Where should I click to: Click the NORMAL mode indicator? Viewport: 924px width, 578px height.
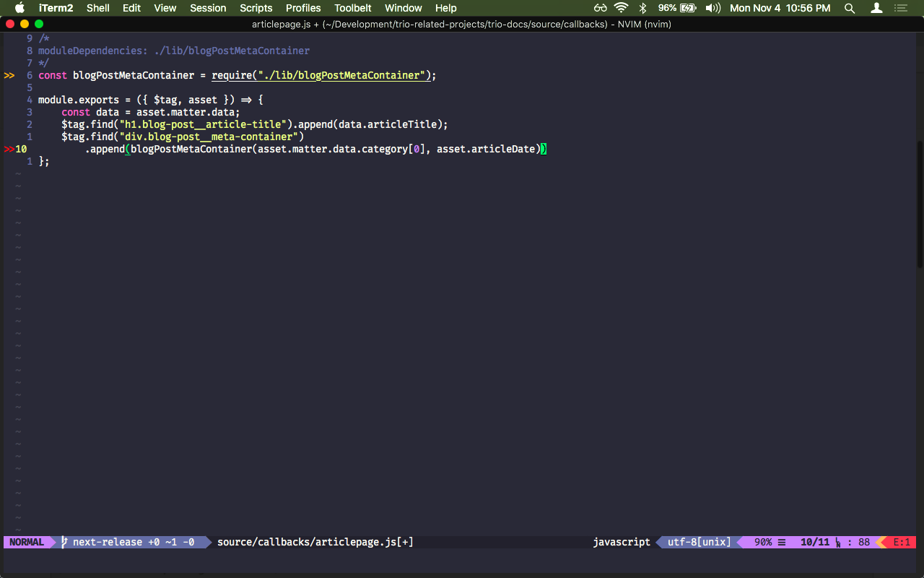tap(27, 542)
